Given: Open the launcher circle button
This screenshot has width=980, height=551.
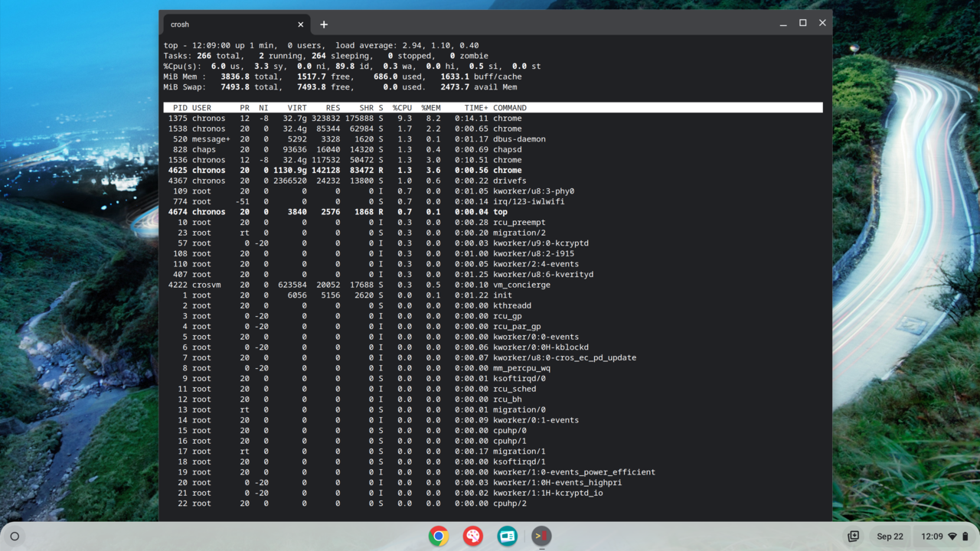Looking at the screenshot, I should tap(15, 536).
